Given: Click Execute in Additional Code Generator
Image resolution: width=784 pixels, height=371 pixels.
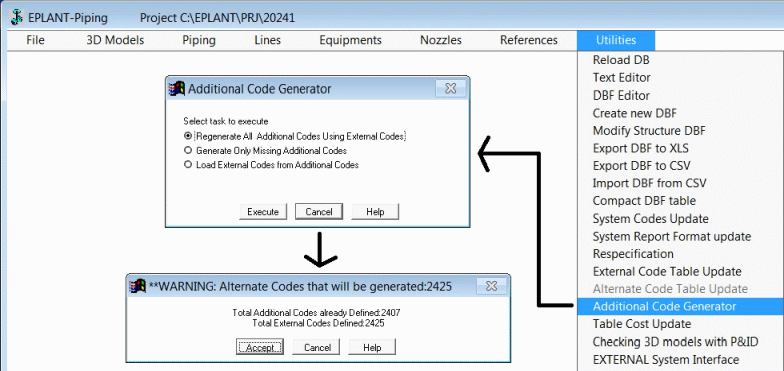Looking at the screenshot, I should click(x=263, y=212).
